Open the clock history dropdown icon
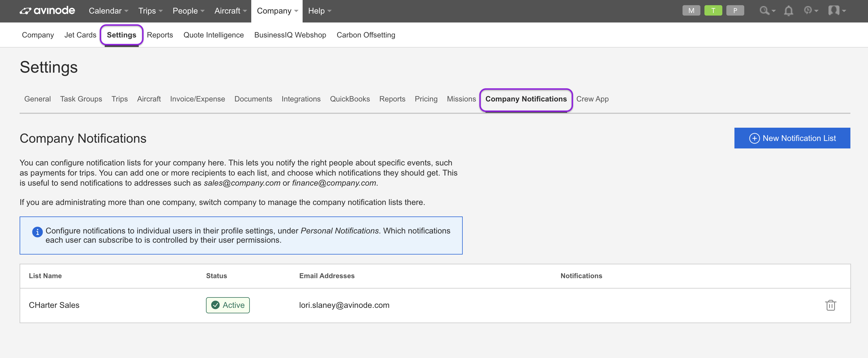 (x=811, y=11)
